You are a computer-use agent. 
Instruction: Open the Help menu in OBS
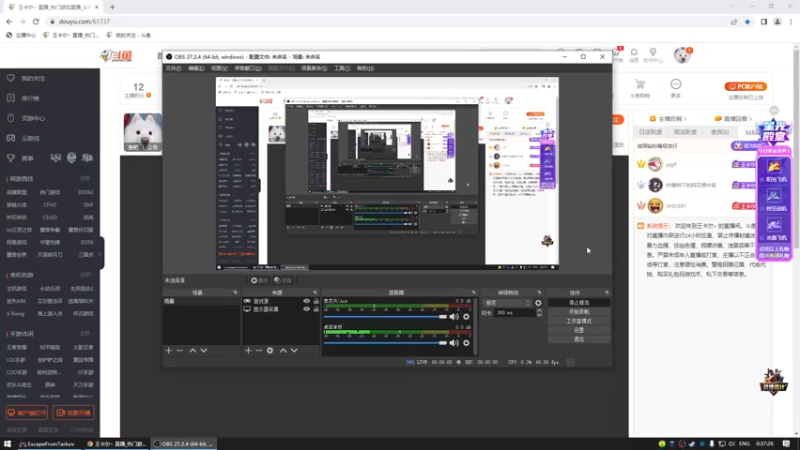pyautogui.click(x=365, y=68)
